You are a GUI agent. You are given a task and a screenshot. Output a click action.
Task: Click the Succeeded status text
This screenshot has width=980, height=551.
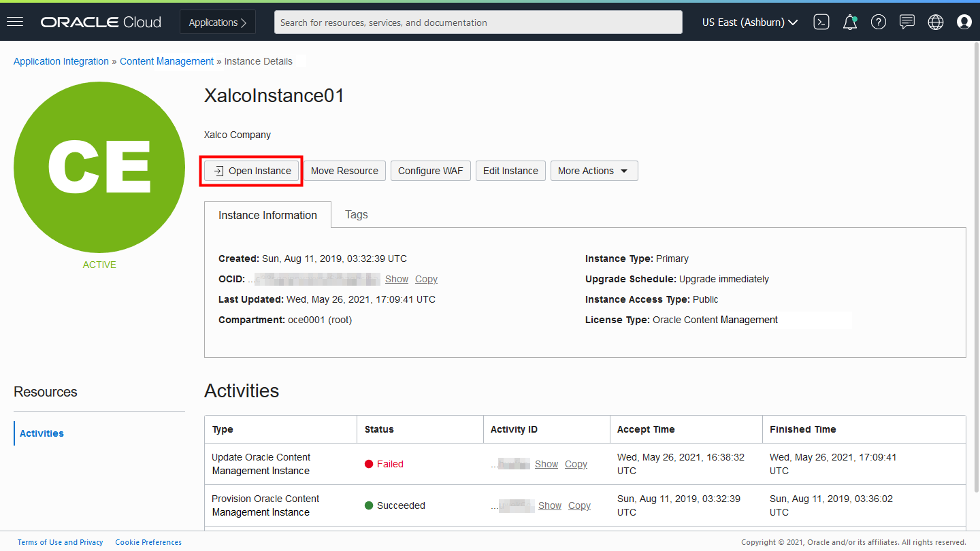[401, 505]
